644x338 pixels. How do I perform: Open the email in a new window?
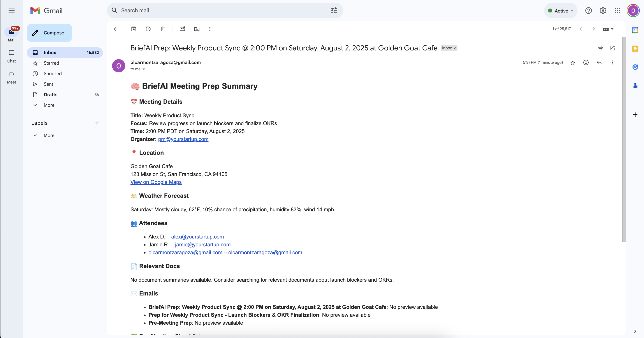612,48
